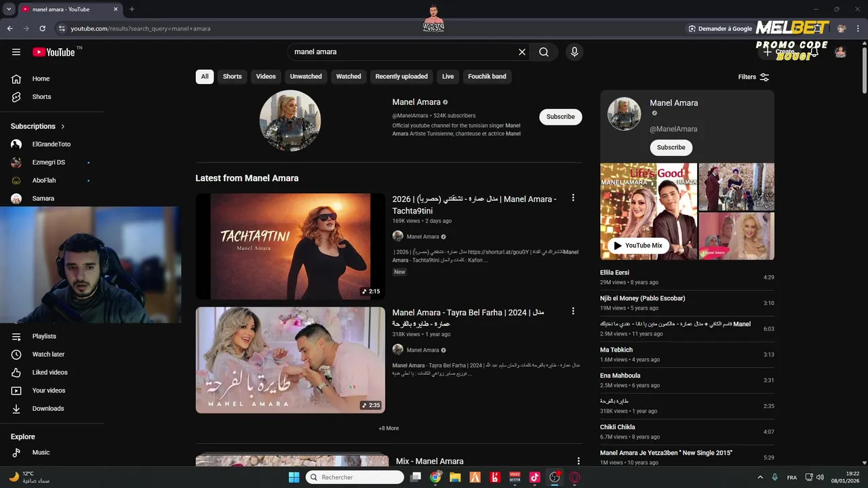Select the Shorts filter chip
This screenshot has height=488, width=868.
click(x=232, y=77)
